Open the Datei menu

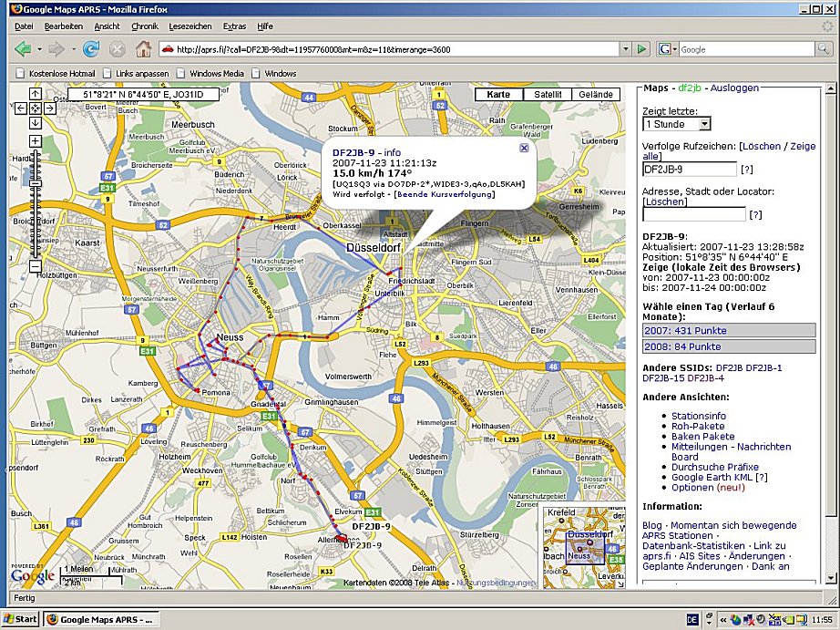(24, 26)
